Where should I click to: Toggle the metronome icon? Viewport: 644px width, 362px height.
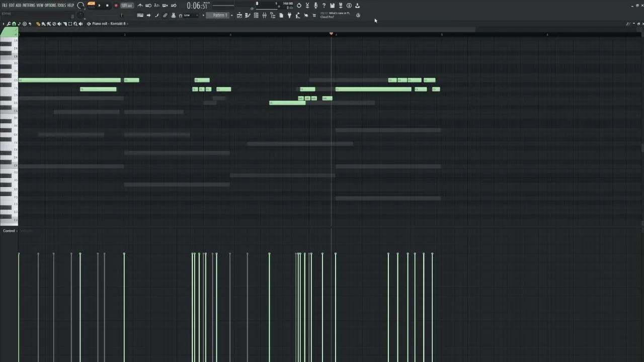(x=140, y=6)
